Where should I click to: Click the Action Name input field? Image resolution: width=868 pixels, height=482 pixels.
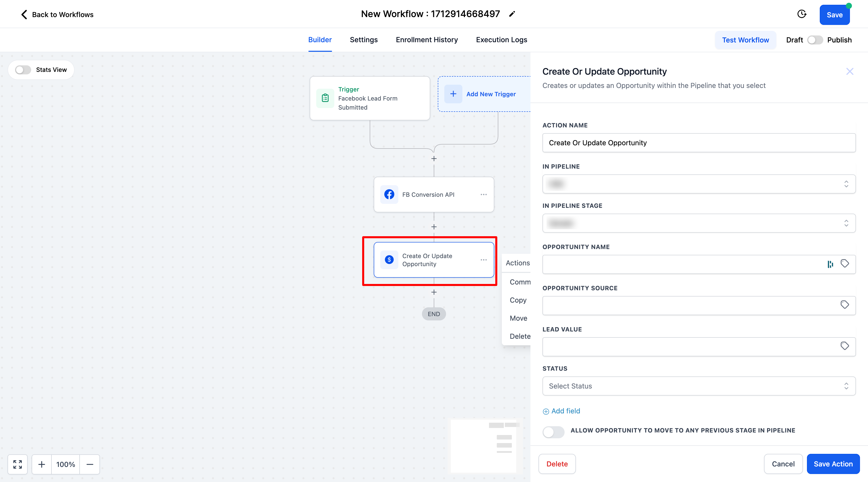pyautogui.click(x=698, y=143)
